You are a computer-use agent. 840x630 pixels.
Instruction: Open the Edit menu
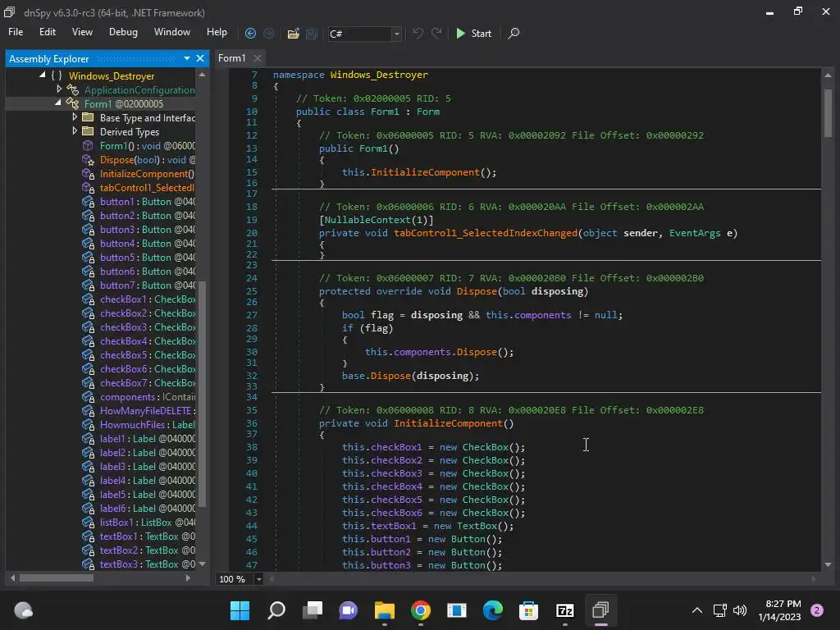[x=47, y=32]
